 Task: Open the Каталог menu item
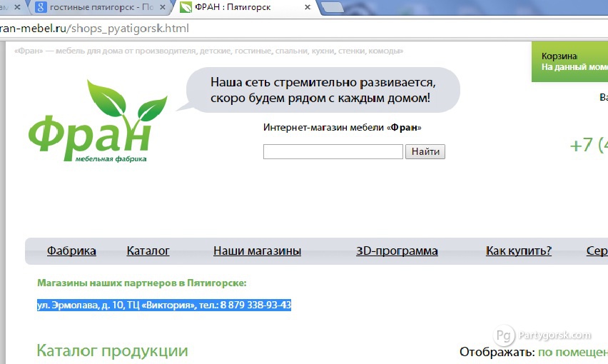148,251
